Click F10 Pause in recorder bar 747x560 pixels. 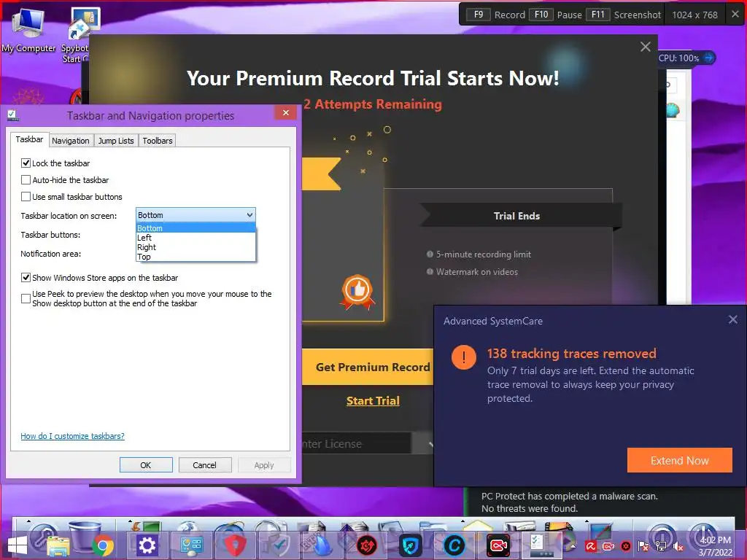pyautogui.click(x=555, y=15)
